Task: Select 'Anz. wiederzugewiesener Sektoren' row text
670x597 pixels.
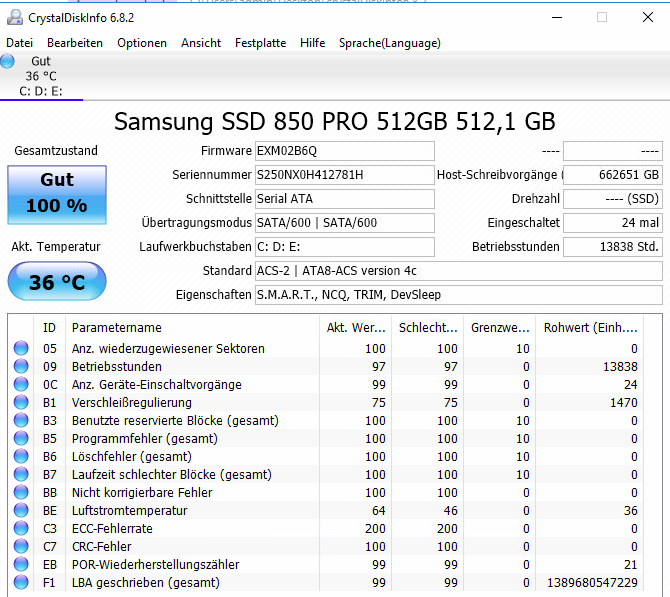Action: [x=168, y=349]
